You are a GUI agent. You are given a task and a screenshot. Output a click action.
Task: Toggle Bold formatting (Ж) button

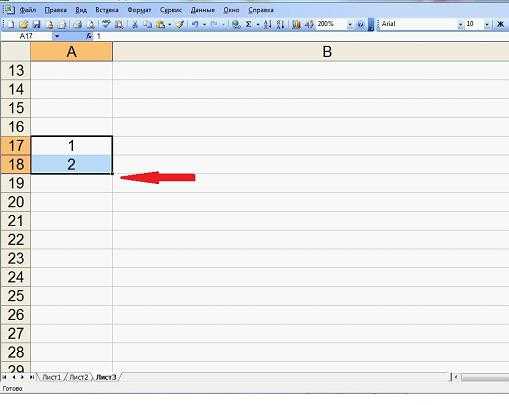point(500,24)
